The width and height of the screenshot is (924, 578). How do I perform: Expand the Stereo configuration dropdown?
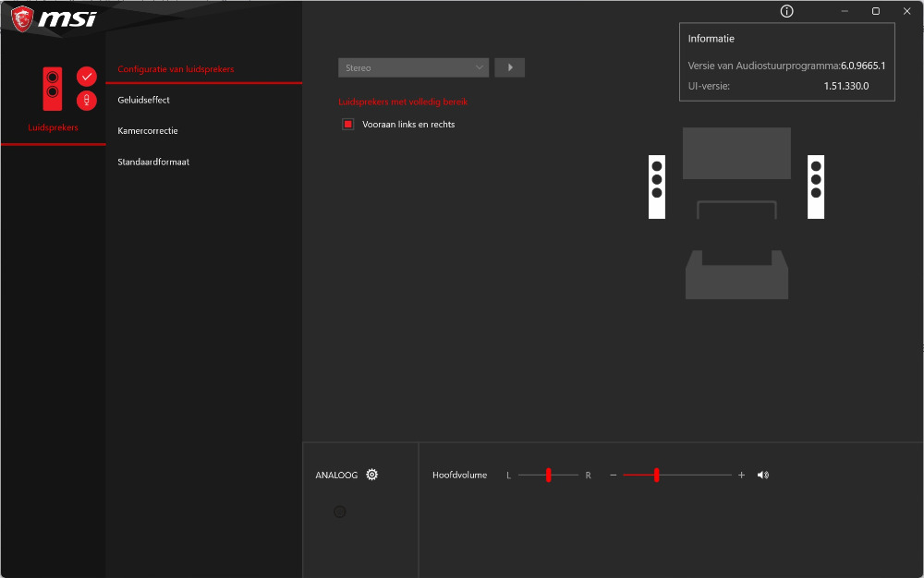413,67
